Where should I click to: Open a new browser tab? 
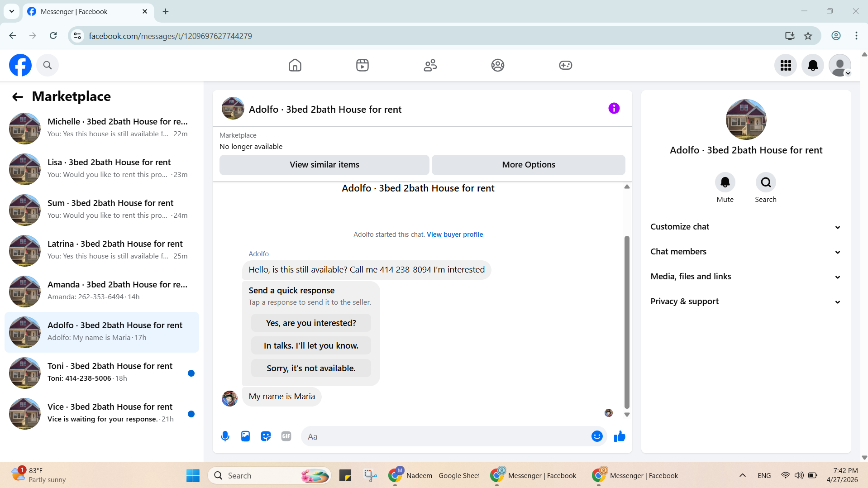point(166,11)
